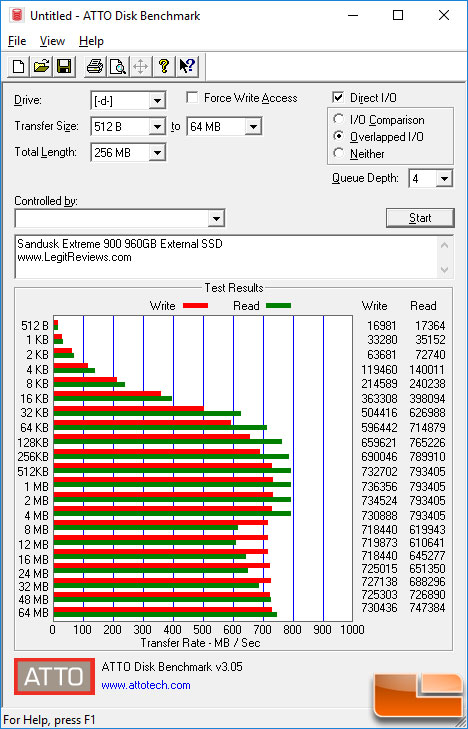The width and height of the screenshot is (468, 729).
Task: Click the yellow question mark About icon
Action: point(164,66)
